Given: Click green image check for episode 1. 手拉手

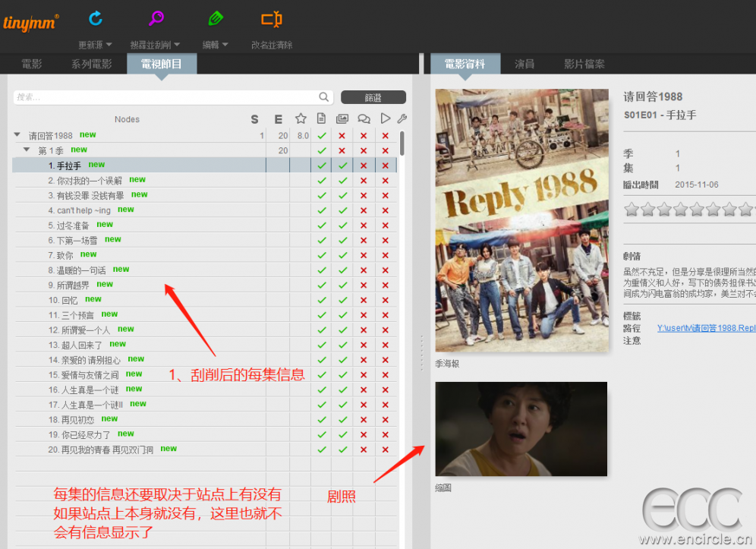Looking at the screenshot, I should 343,166.
